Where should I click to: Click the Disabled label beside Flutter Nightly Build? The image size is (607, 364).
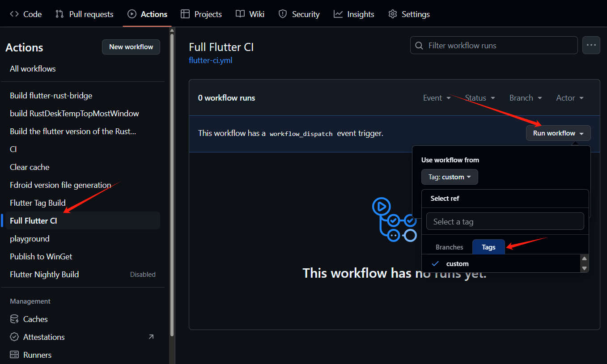(143, 275)
